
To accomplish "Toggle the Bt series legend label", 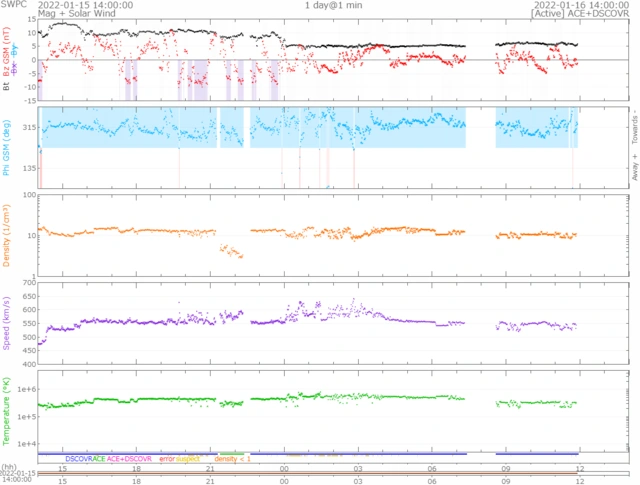I will [x=7, y=88].
